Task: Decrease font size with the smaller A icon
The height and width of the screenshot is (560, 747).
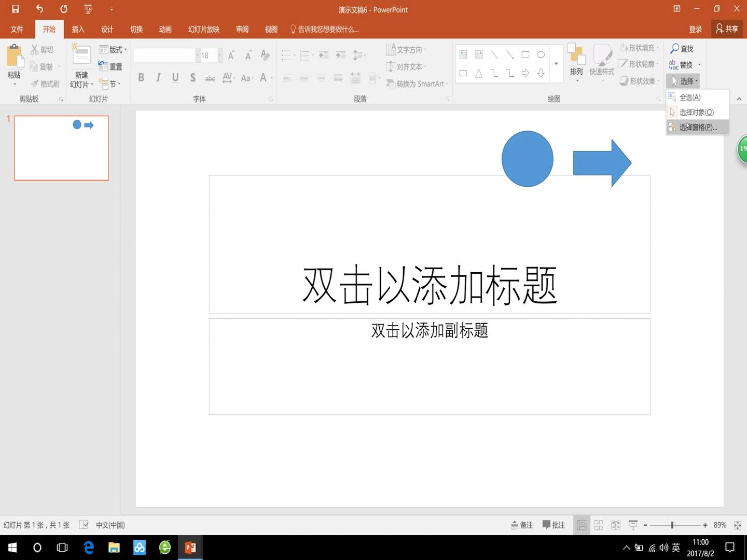Action: click(248, 55)
